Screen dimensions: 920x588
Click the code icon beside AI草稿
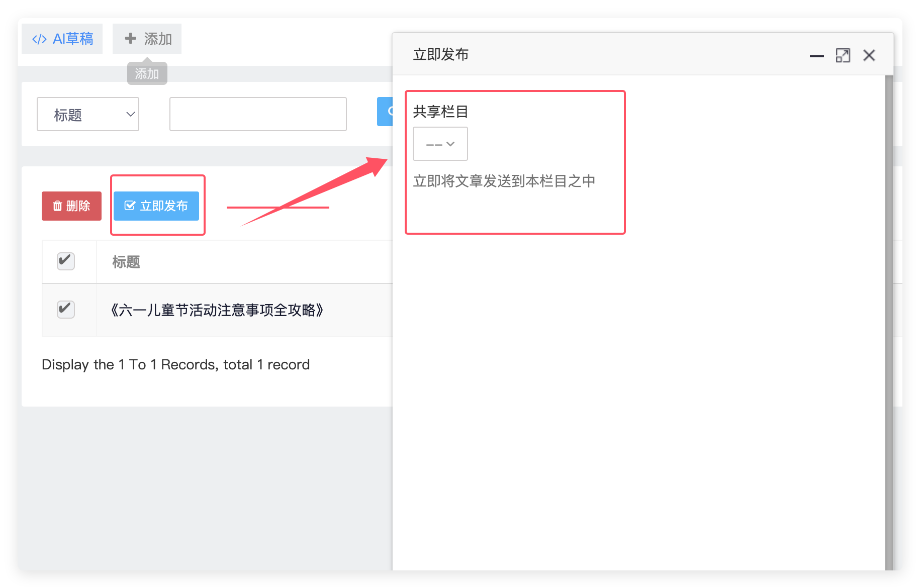pyautogui.click(x=39, y=39)
